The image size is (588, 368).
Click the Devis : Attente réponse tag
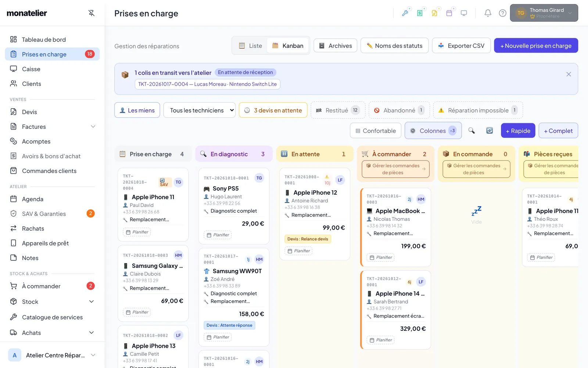229,325
